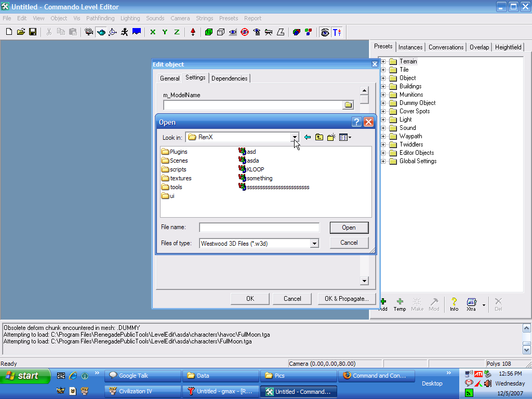
Task: Click the OK & Propagate button
Action: [x=347, y=299]
